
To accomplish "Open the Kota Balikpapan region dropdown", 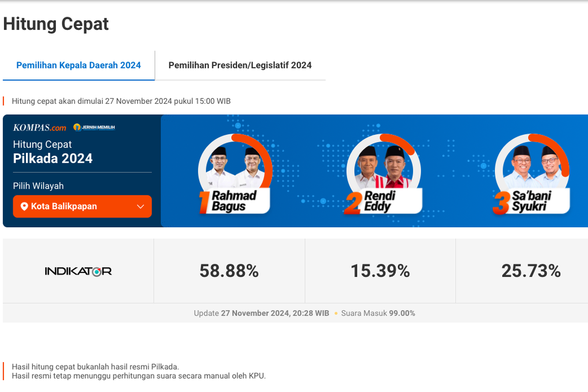I will (82, 206).
